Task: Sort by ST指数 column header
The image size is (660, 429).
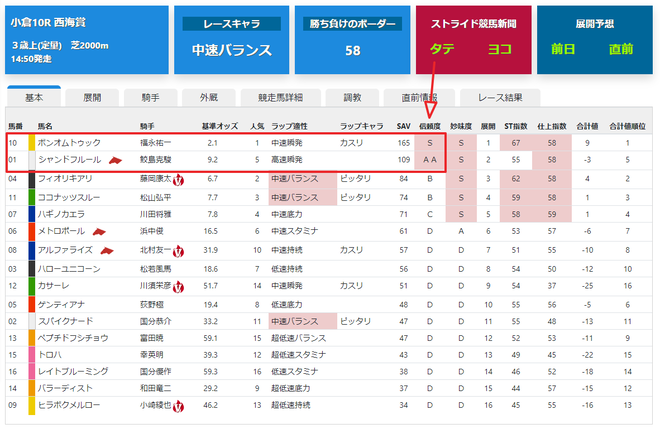Action: tap(516, 126)
